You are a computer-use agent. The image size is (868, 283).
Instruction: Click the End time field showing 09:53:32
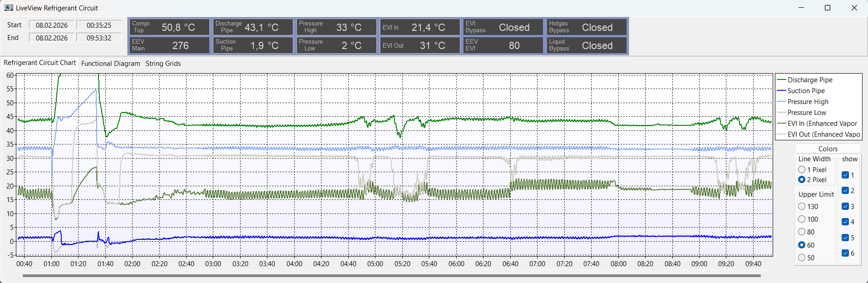tap(99, 38)
